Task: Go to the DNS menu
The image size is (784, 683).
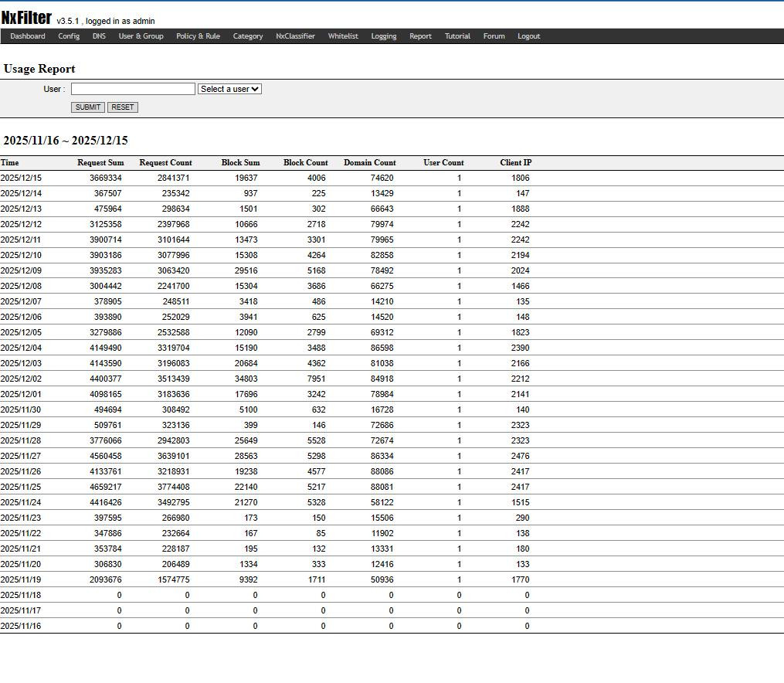Action: [99, 36]
